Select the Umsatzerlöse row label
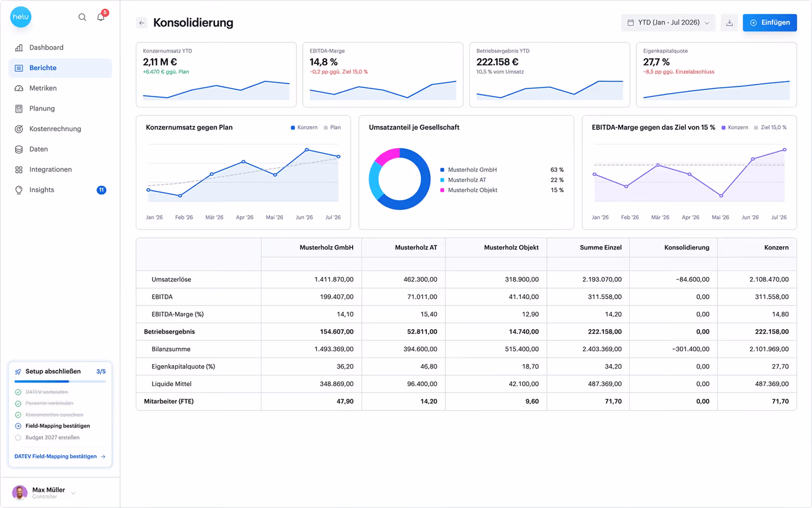The width and height of the screenshot is (812, 508). pyautogui.click(x=171, y=279)
